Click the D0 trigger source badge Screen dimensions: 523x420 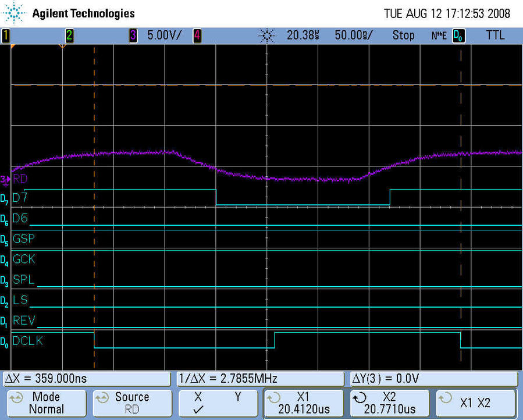(x=459, y=35)
